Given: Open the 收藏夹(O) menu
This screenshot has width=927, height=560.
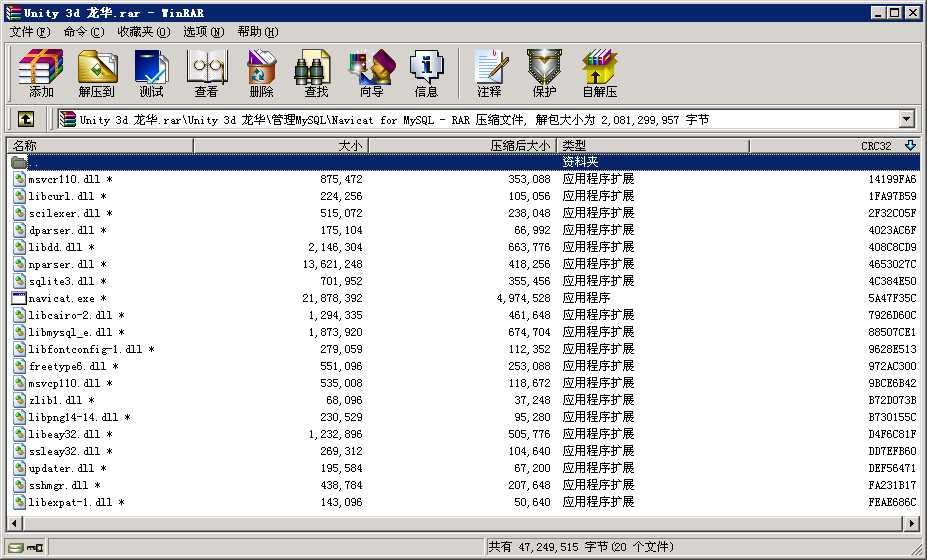Looking at the screenshot, I should (x=144, y=31).
